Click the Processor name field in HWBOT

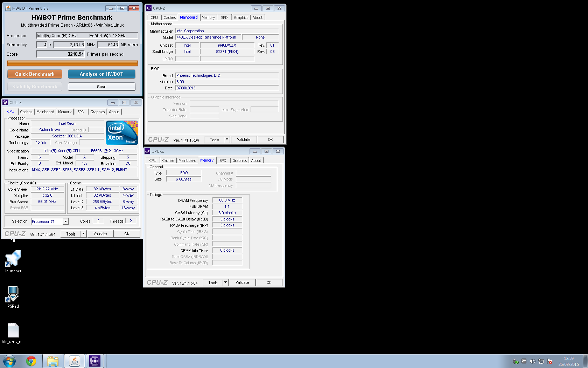(x=87, y=35)
